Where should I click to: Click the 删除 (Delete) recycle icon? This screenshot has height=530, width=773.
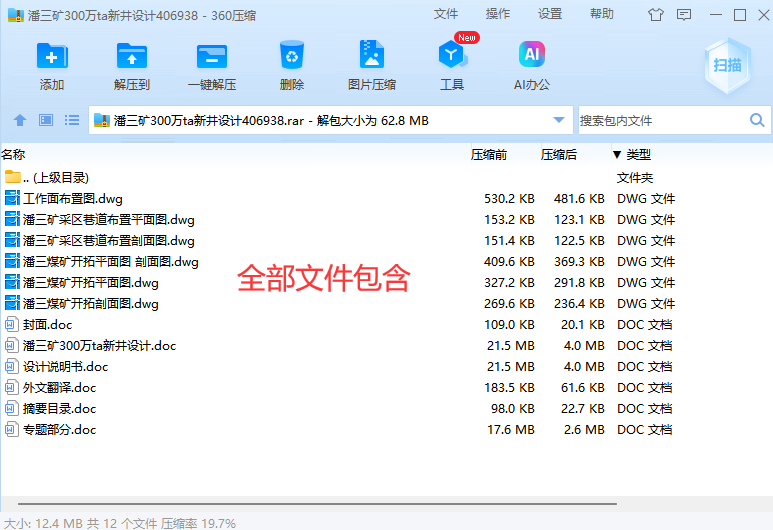point(292,55)
